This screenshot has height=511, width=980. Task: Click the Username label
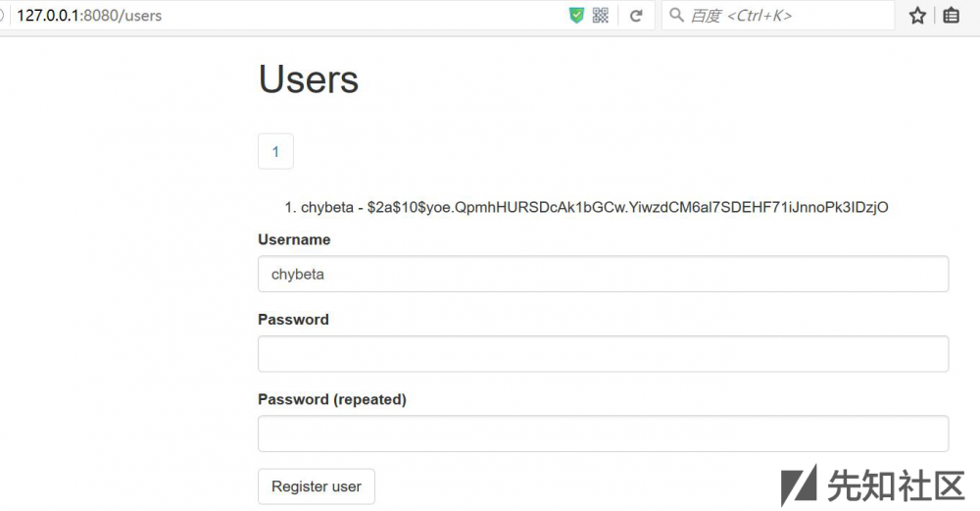point(294,239)
